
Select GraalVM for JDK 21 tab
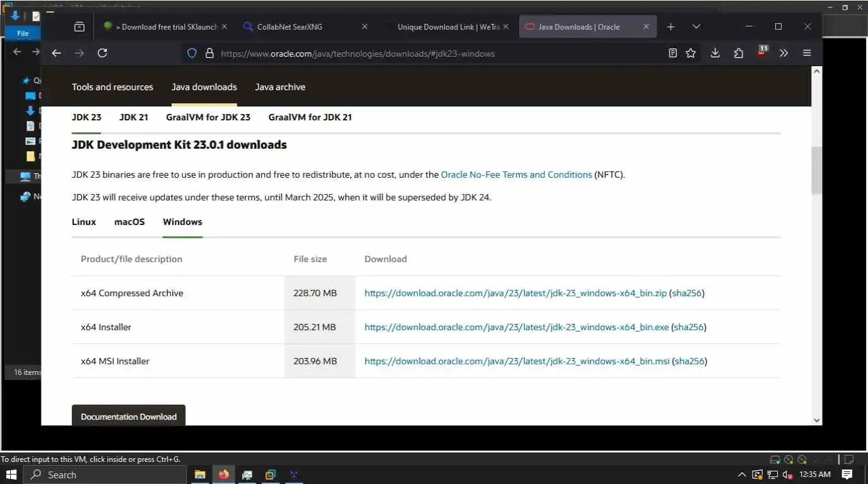310,117
